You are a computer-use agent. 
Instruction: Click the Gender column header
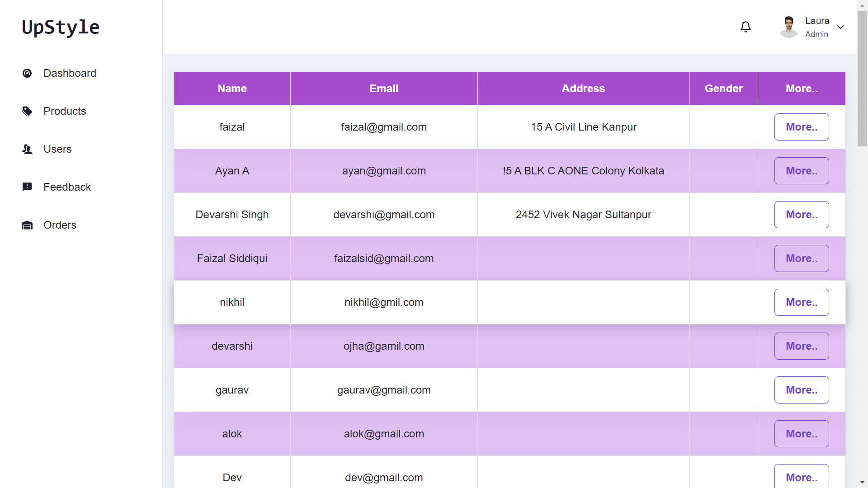pos(723,88)
